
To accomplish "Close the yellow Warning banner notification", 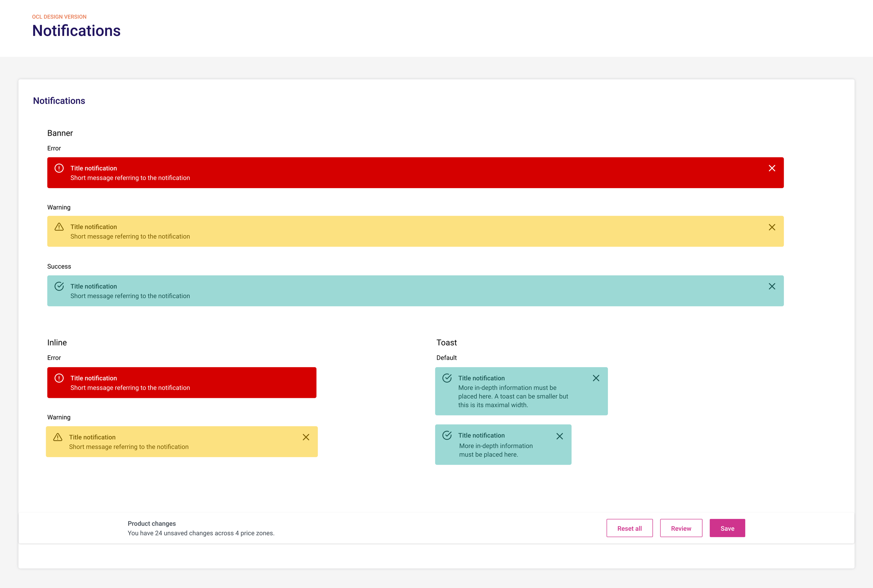I will tap(772, 227).
